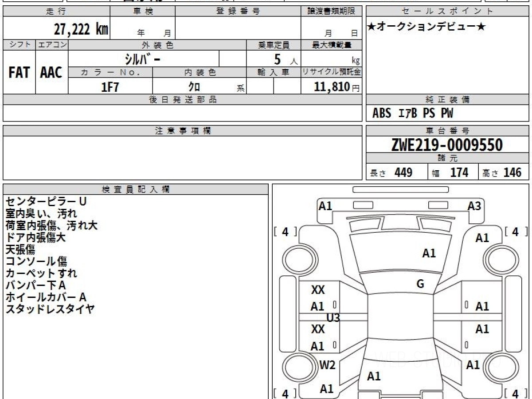
Task: Click the 走行 column header
Action: click(x=56, y=12)
